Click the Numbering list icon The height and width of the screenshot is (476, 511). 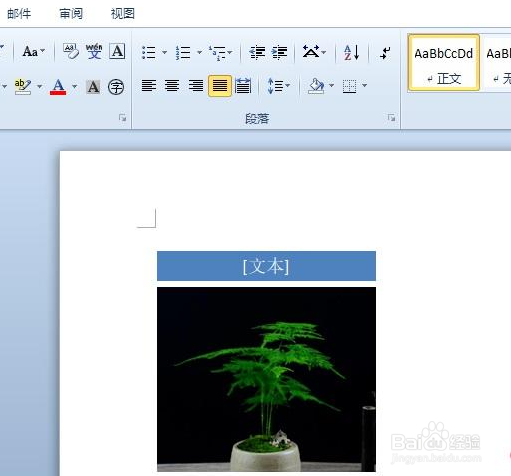point(183,52)
